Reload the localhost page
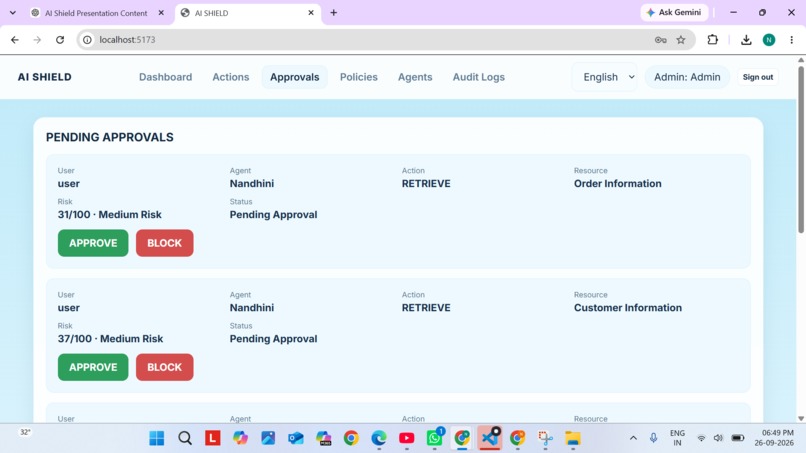The width and height of the screenshot is (806, 453). click(x=60, y=40)
